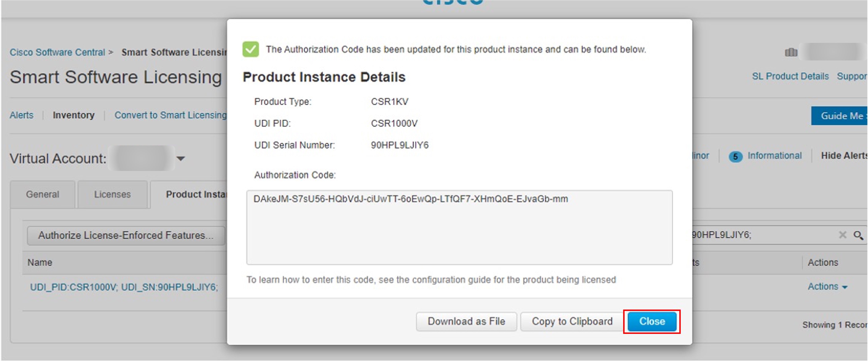The width and height of the screenshot is (868, 362).
Task: Click the green success checkmark icon
Action: pyautogui.click(x=250, y=49)
